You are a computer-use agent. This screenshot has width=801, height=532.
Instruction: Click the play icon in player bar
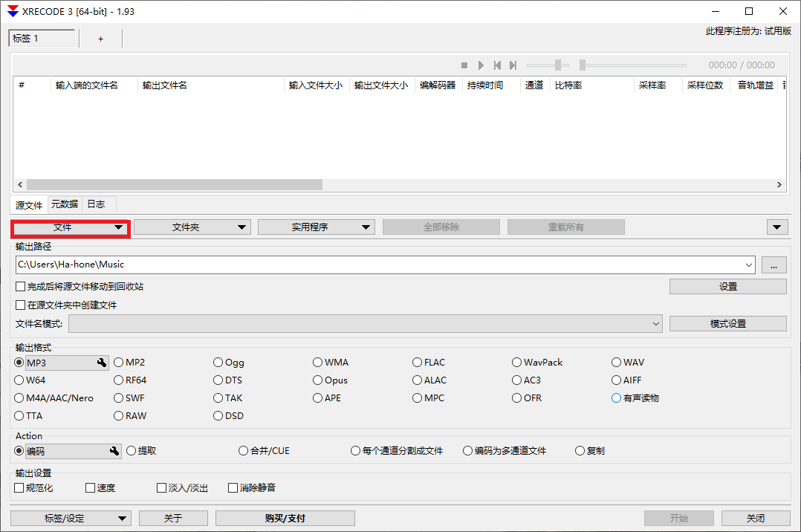click(x=481, y=65)
